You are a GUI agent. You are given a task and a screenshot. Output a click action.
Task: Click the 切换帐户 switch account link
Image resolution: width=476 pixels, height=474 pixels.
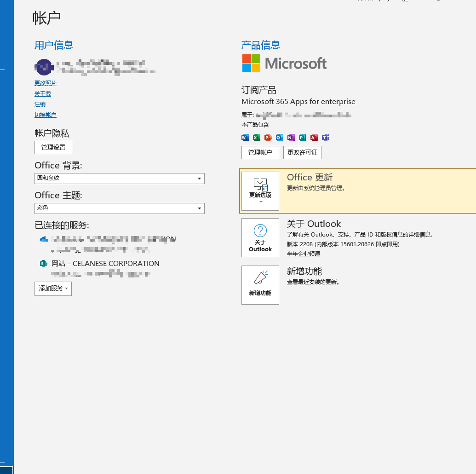tap(46, 115)
